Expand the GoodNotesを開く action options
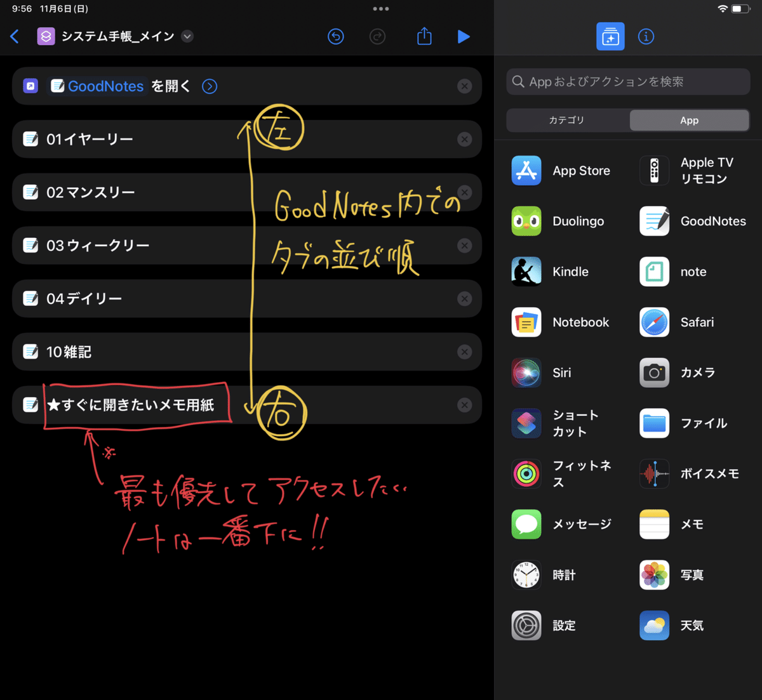The image size is (762, 700). click(210, 86)
